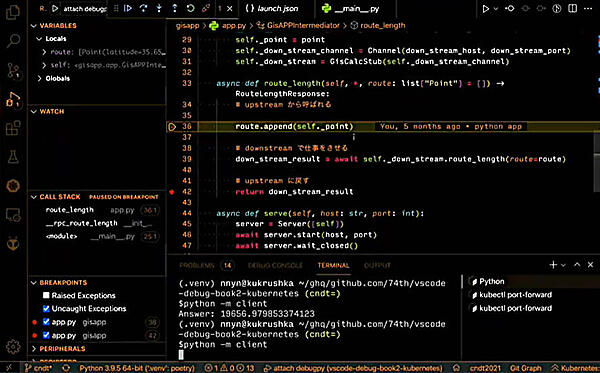Restart the debug session
This screenshot has width=600, height=373.
(x=190, y=8)
